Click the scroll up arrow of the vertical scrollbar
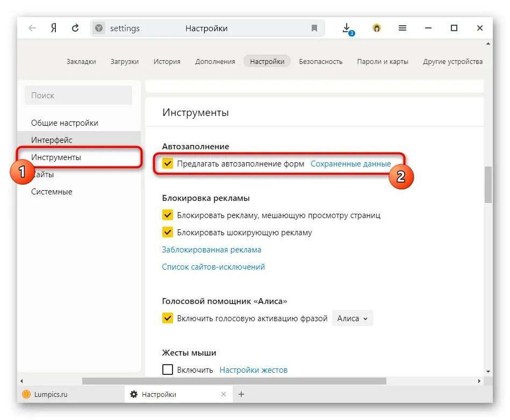 [488, 44]
